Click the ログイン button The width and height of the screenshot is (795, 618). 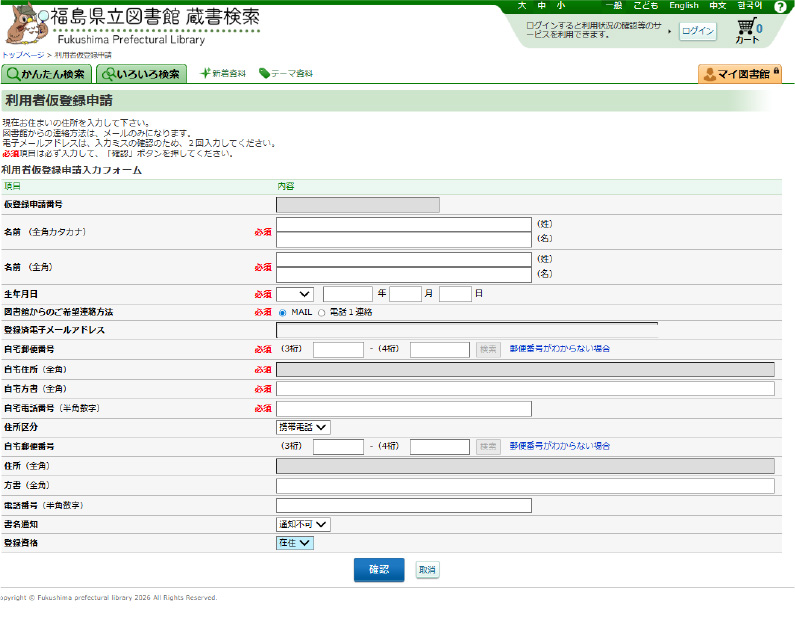tap(698, 31)
